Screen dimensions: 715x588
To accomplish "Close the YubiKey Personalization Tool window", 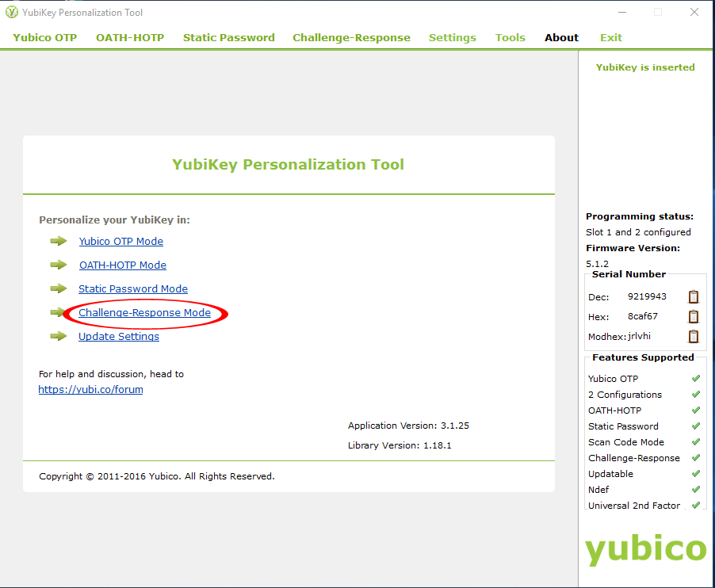I will tap(694, 12).
